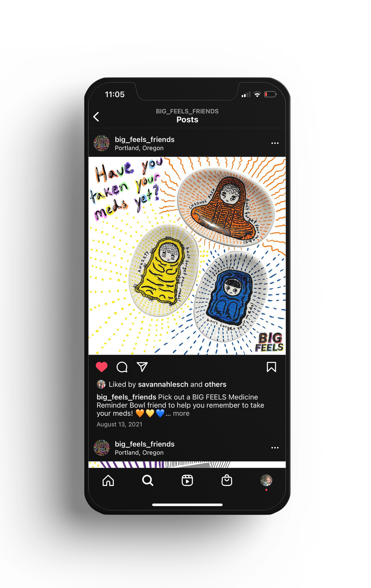Open options menu for second post
Image resolution: width=371 pixels, height=588 pixels.
pyautogui.click(x=275, y=448)
